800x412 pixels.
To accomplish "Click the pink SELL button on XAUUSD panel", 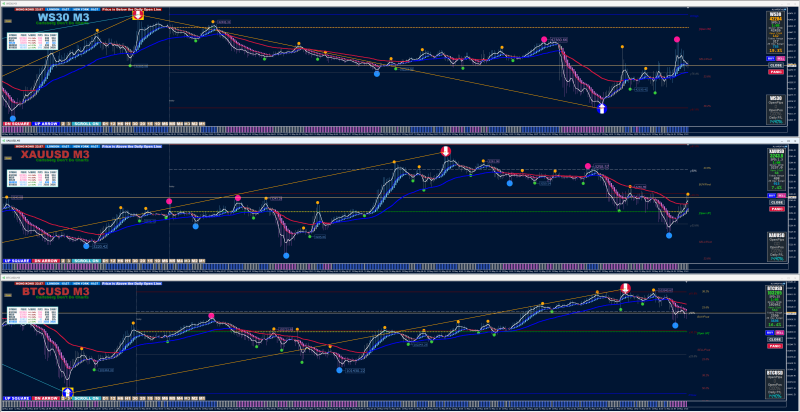I will [x=781, y=195].
